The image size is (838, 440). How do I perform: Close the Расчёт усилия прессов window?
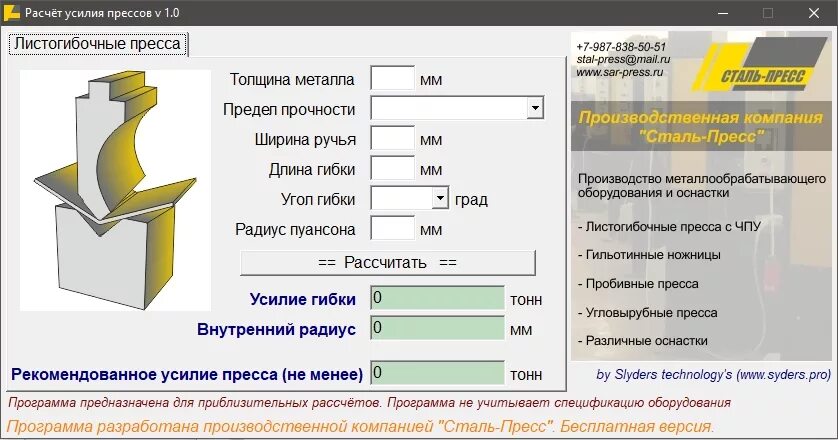point(813,13)
